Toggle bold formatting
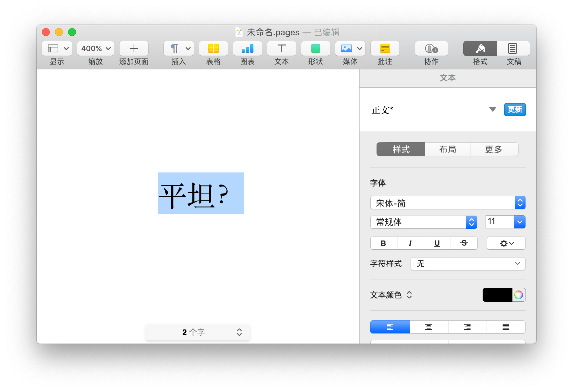 coord(384,243)
